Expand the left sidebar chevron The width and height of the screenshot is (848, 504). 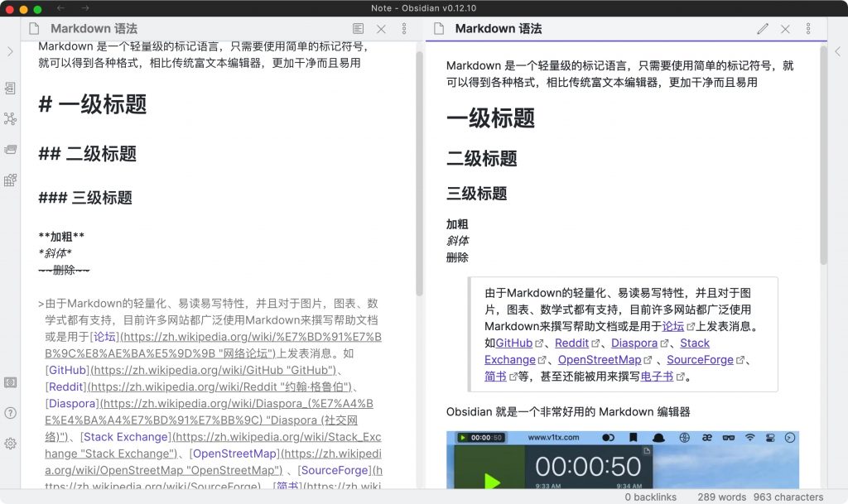[10, 51]
